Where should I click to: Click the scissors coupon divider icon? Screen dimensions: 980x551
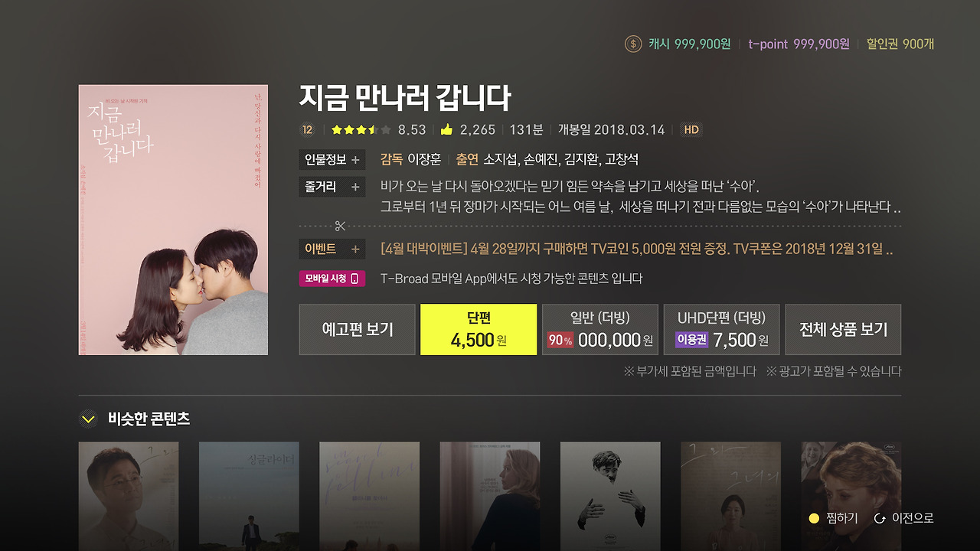[x=341, y=226]
